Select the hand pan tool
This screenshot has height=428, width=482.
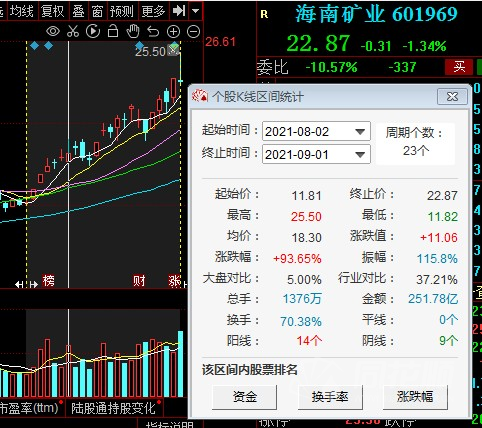click(x=133, y=31)
